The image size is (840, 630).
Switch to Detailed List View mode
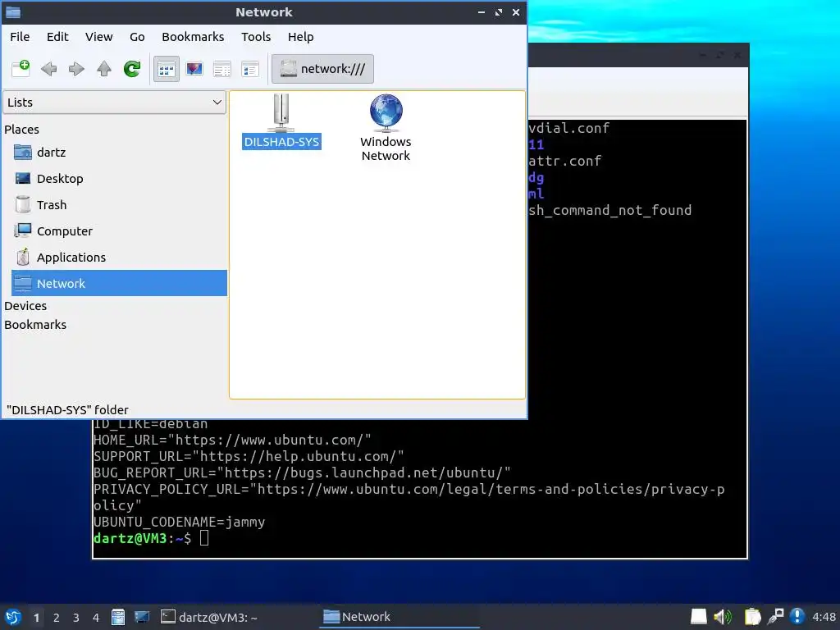click(250, 69)
